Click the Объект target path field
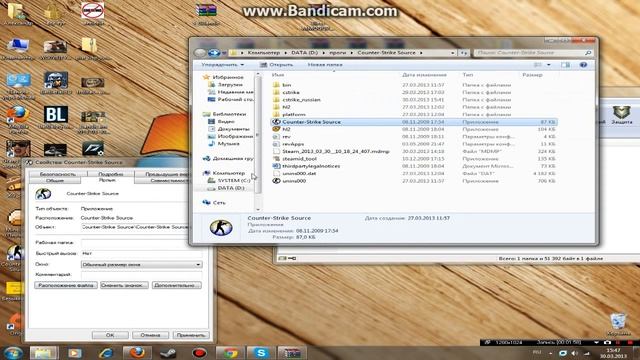The width and height of the screenshot is (640, 360). tap(135, 227)
